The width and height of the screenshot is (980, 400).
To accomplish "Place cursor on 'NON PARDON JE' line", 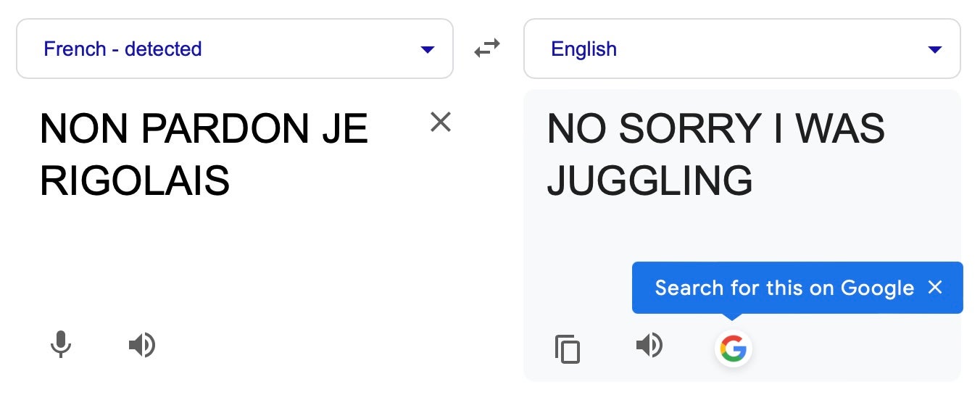I will tap(204, 130).
